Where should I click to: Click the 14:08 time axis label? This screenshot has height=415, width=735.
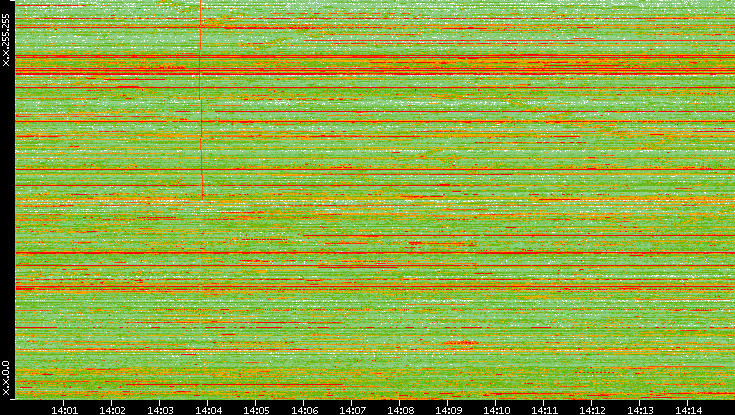pos(400,410)
